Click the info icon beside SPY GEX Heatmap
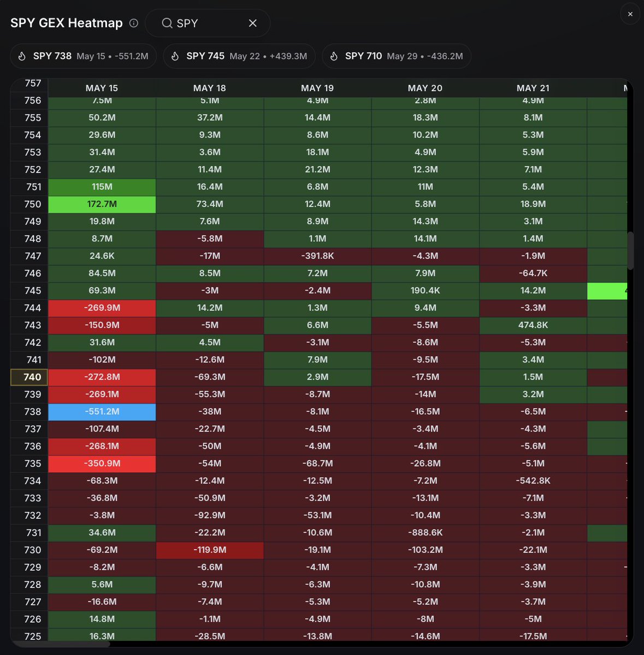Image resolution: width=644 pixels, height=655 pixels. click(x=134, y=23)
